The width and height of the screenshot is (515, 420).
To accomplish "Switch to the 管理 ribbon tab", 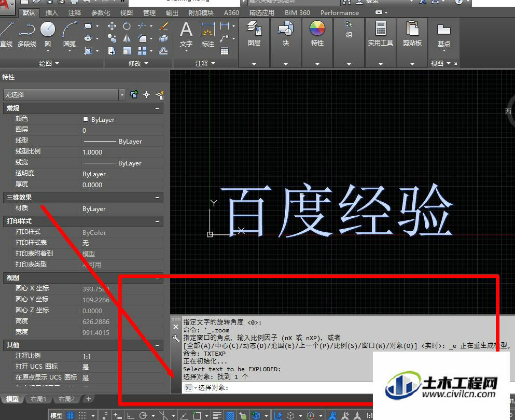I will point(149,13).
